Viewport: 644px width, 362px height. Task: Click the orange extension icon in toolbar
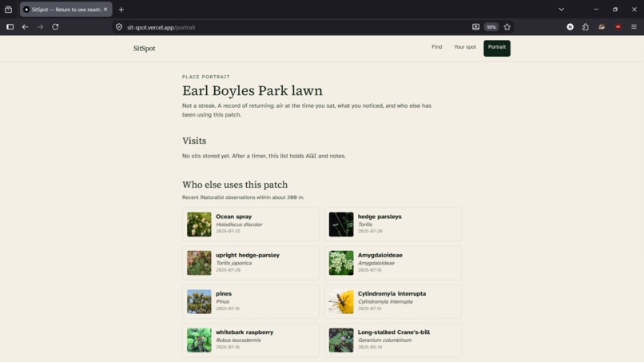tap(602, 27)
